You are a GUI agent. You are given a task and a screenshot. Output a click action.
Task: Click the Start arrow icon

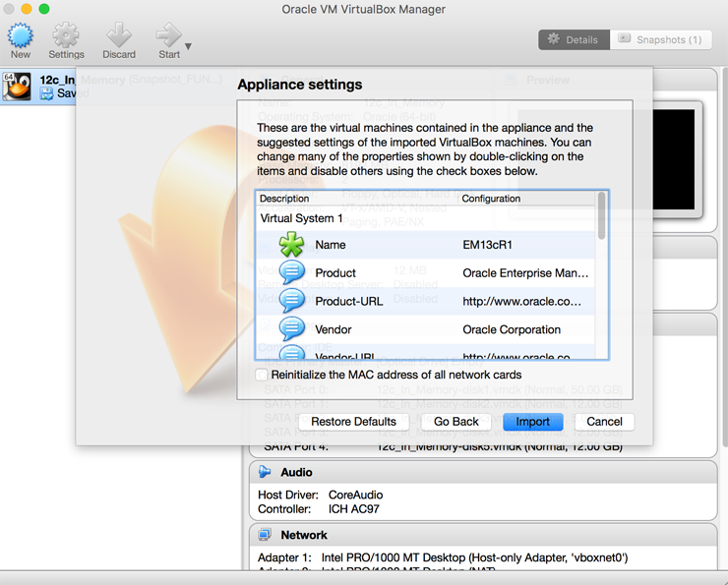[x=168, y=34]
